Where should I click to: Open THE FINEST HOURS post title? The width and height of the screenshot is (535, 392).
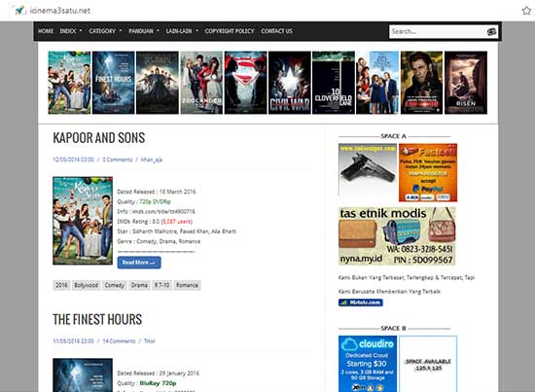click(x=97, y=320)
